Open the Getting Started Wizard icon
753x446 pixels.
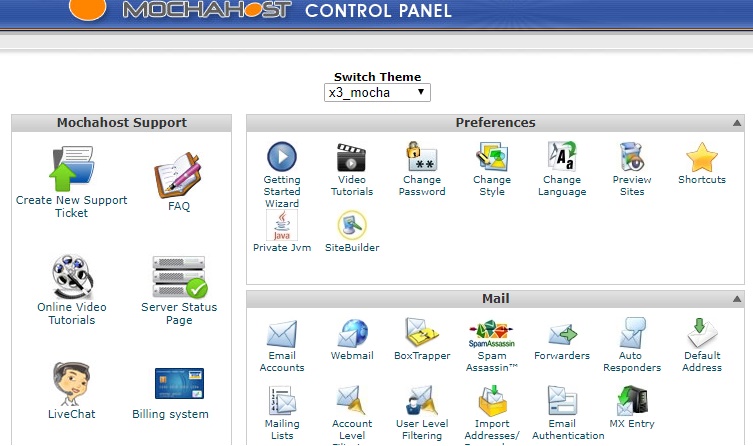point(281,158)
